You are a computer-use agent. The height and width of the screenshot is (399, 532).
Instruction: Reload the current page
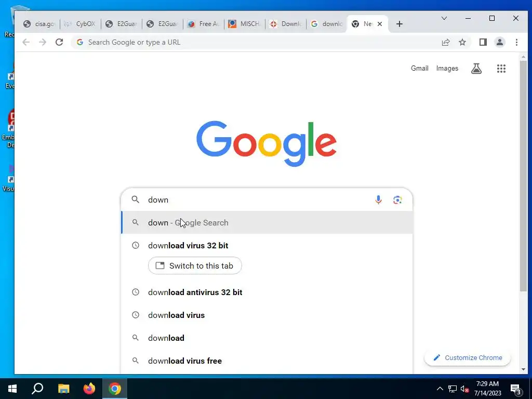59,42
